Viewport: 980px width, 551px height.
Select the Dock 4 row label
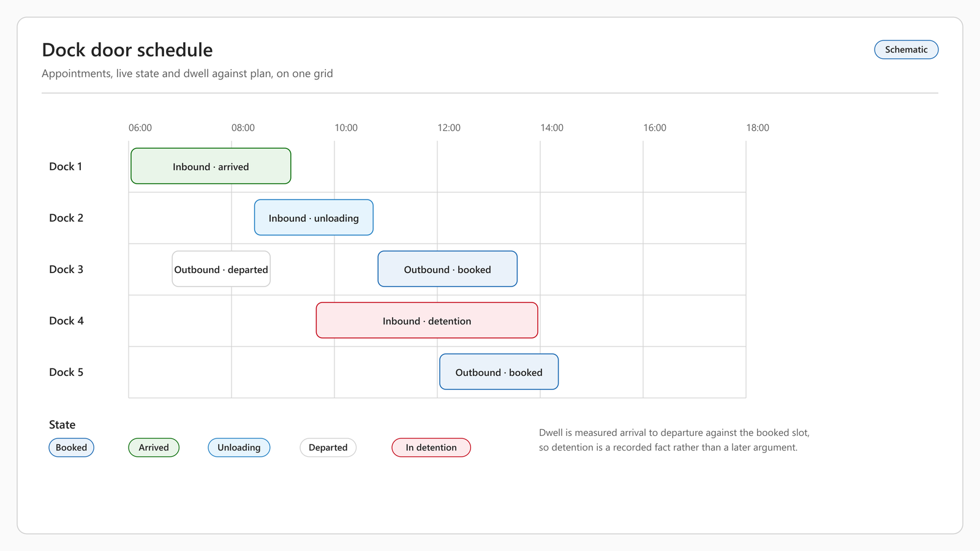[x=66, y=321]
